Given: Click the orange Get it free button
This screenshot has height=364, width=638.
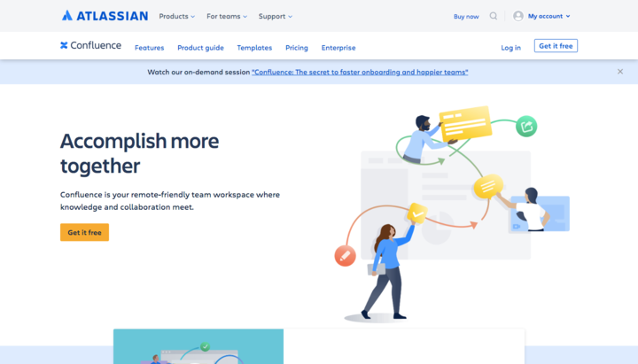Looking at the screenshot, I should click(x=85, y=232).
